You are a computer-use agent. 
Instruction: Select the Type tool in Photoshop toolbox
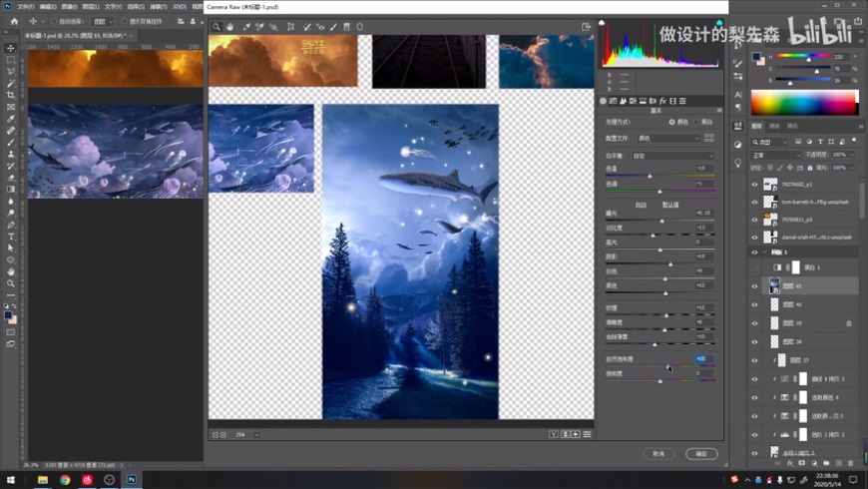point(11,237)
